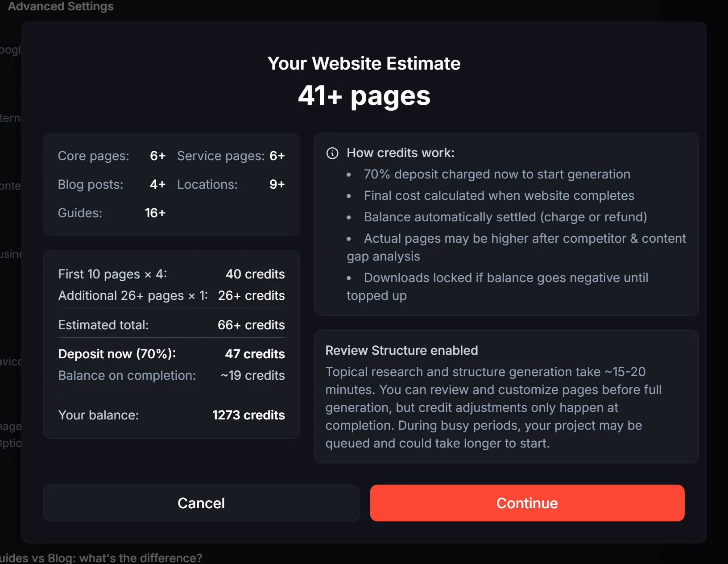
Task: Click the 'Core pages:' label
Action: [94, 156]
